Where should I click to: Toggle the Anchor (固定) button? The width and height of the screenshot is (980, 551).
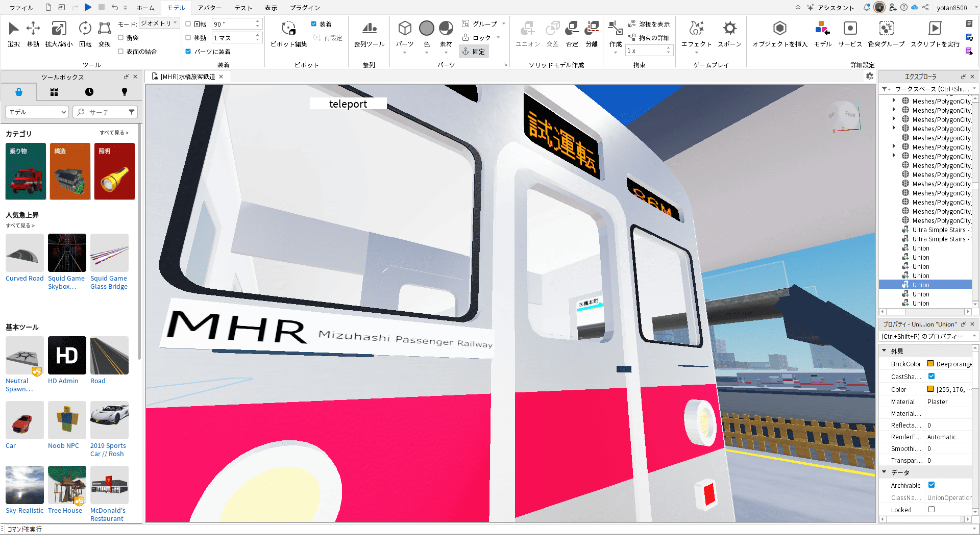point(474,52)
